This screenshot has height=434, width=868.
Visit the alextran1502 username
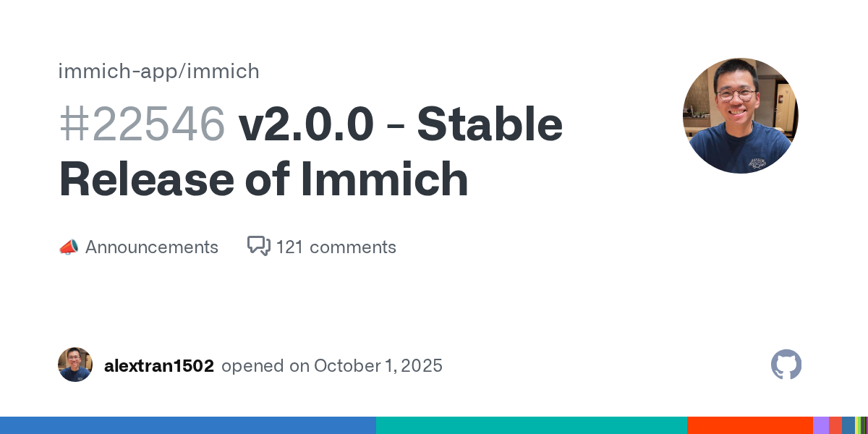point(159,366)
